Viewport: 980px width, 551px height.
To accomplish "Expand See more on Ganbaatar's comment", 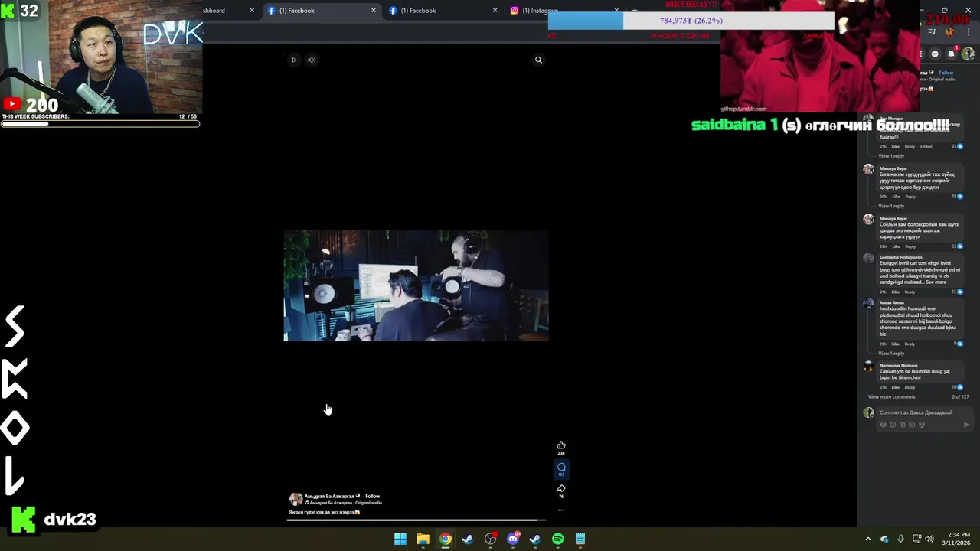I will 936,282.
